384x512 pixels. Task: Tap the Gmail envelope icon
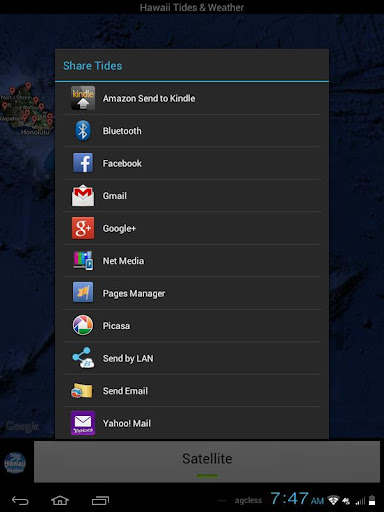(83, 195)
